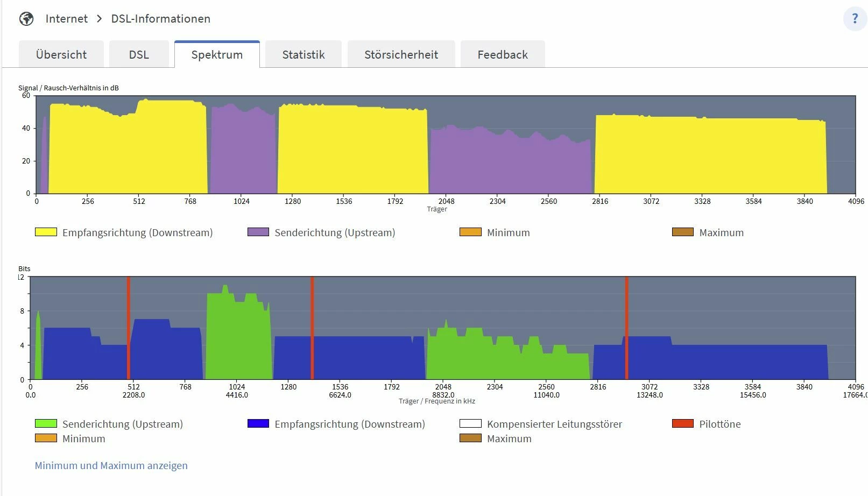This screenshot has width=868, height=496.
Task: Click the breadcrumb chevron after Internet
Action: [100, 19]
